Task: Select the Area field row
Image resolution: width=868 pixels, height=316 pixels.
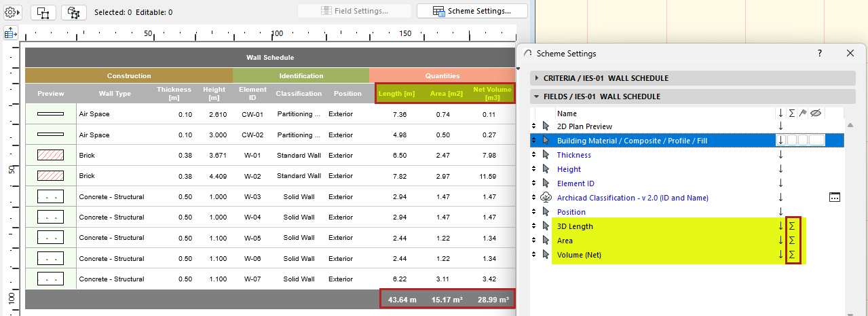Action: pos(687,241)
